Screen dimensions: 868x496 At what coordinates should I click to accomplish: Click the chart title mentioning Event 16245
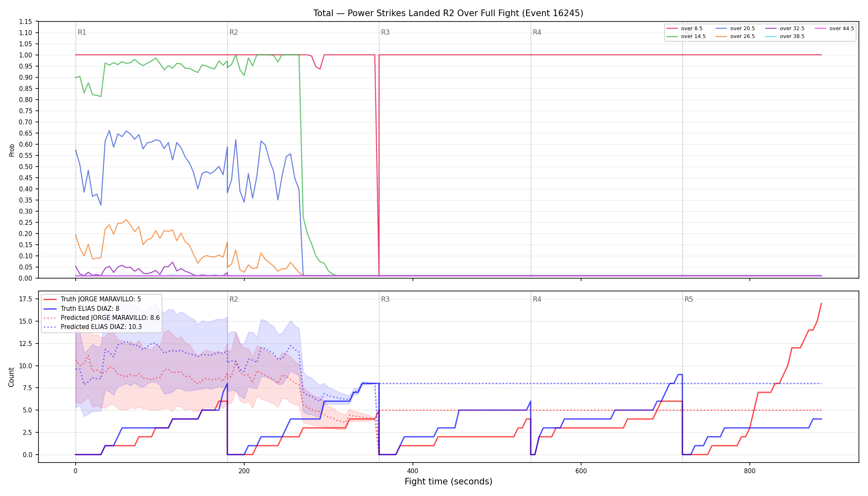pyautogui.click(x=448, y=13)
